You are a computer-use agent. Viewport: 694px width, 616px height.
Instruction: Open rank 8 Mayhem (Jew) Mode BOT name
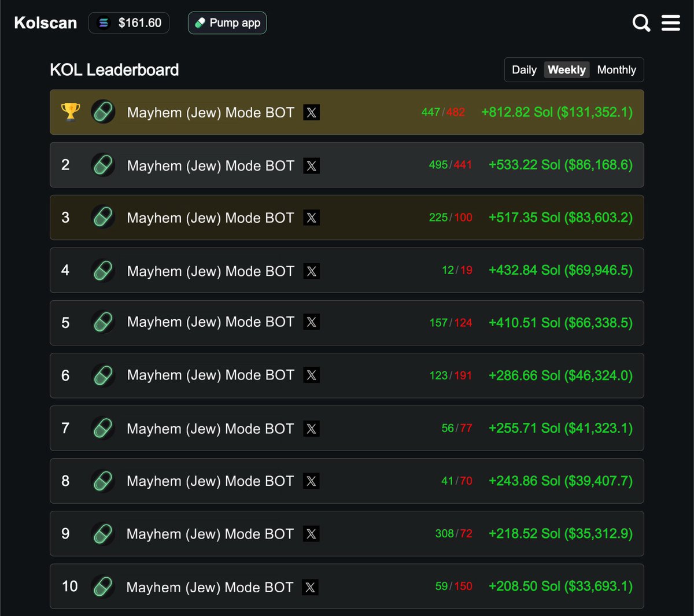pyautogui.click(x=211, y=481)
